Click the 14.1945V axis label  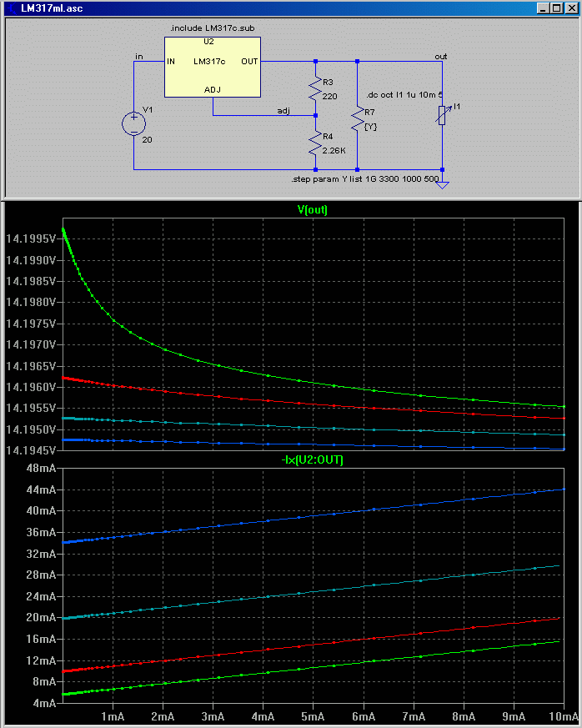coord(31,450)
